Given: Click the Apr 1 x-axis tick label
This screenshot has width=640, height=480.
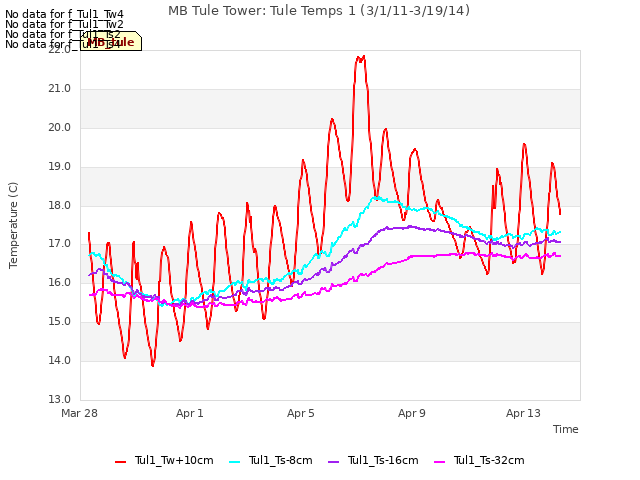Looking at the screenshot, I should click(x=190, y=413).
